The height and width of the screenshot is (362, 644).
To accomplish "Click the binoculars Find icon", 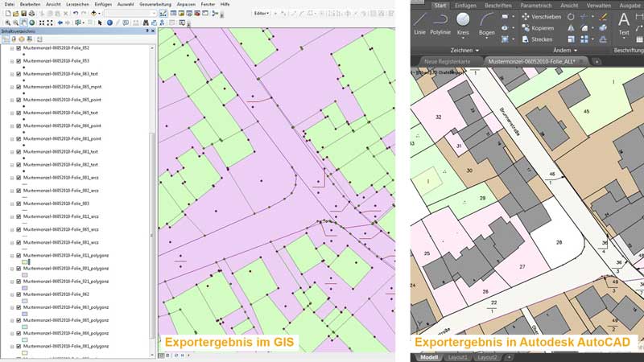I will tap(146, 23).
